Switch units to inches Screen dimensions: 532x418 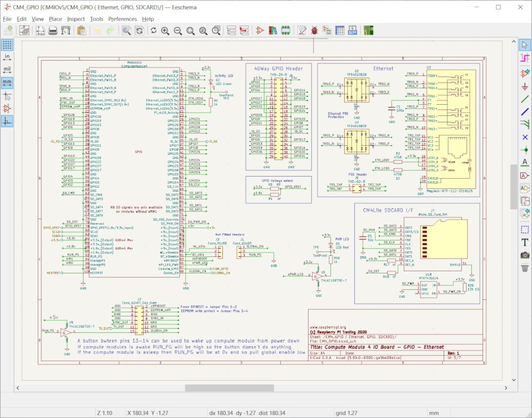tap(6, 57)
